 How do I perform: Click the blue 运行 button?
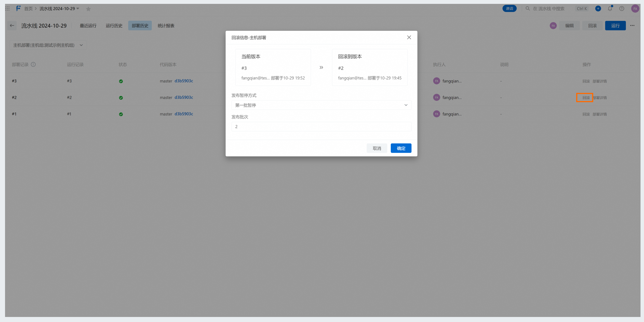(x=615, y=26)
